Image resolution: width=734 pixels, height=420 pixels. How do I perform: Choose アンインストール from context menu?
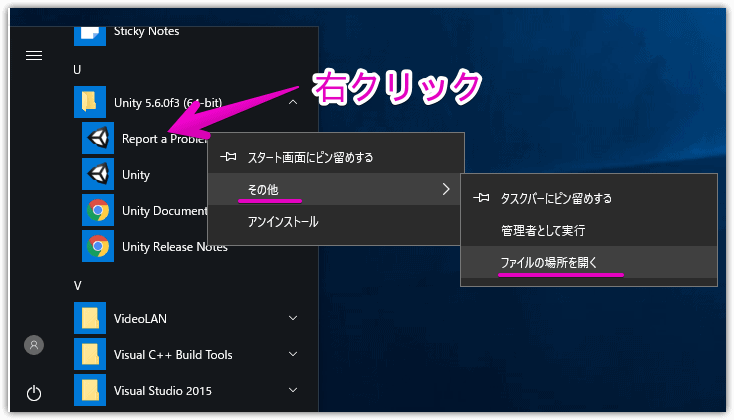[x=335, y=221]
